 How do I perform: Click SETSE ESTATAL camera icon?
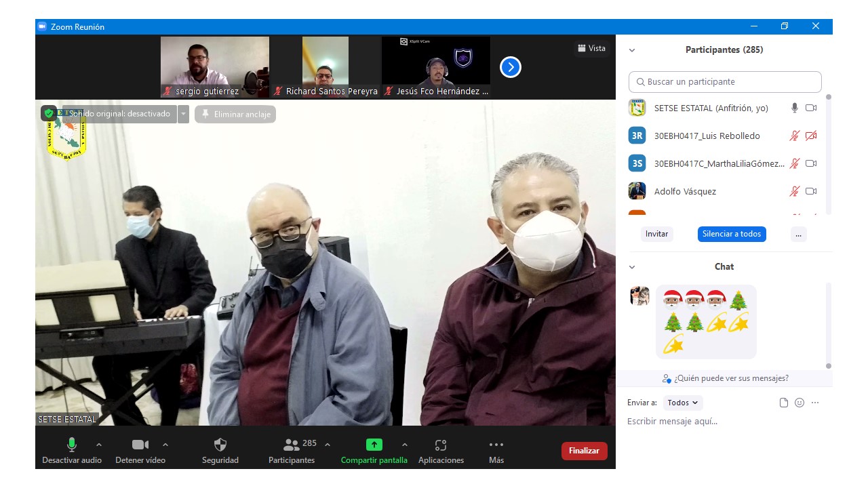811,108
